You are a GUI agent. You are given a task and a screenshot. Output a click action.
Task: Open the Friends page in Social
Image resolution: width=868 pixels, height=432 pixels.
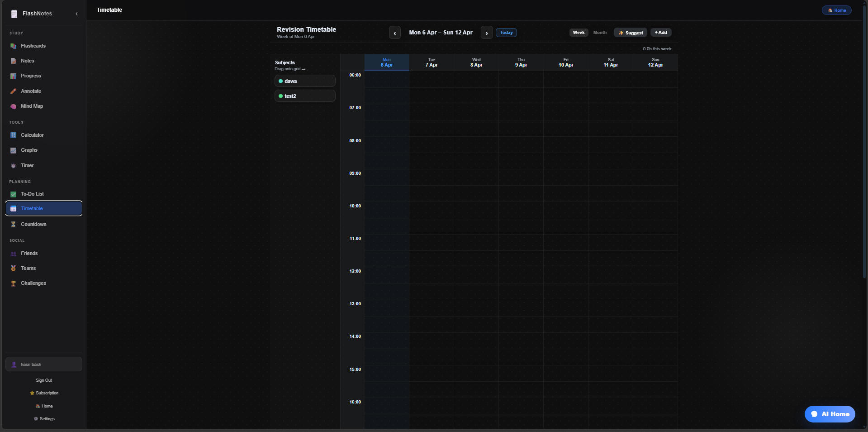click(29, 254)
